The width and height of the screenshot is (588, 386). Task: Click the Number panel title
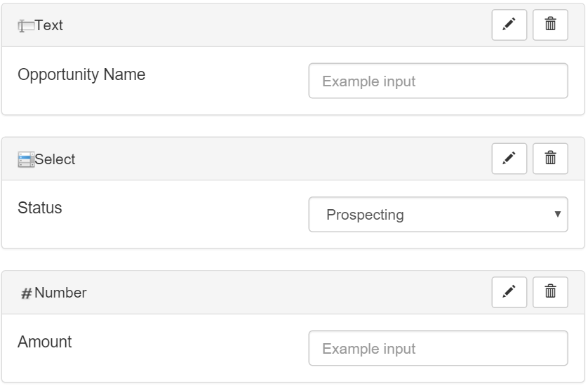pos(60,293)
